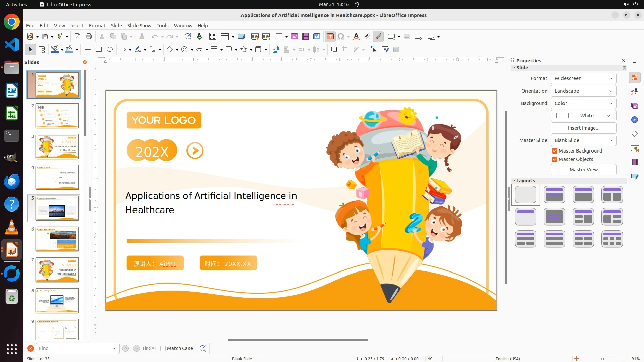Screen dimensions: 644x362
Task: Select slide 5 thumbnail in Slides panel
Action: (57, 208)
